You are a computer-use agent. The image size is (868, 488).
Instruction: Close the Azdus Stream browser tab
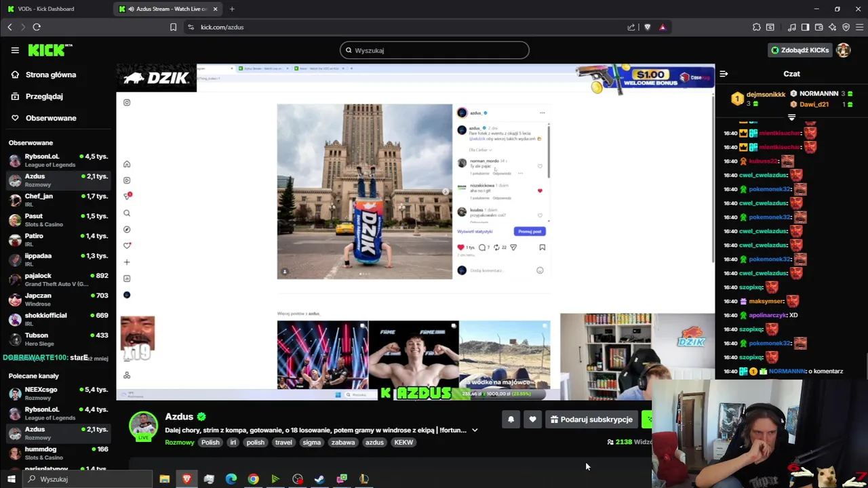216,9
